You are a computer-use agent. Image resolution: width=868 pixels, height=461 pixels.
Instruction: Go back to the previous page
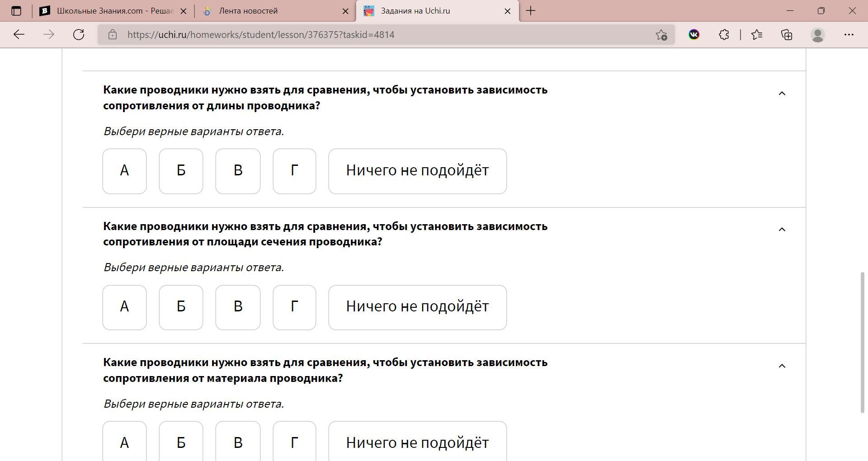tap(19, 35)
